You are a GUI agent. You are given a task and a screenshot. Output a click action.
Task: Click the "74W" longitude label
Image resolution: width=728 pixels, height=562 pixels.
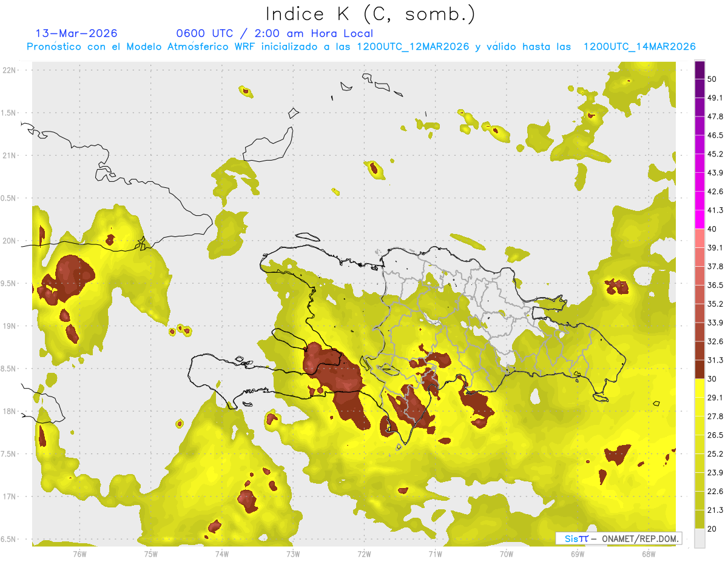(221, 554)
